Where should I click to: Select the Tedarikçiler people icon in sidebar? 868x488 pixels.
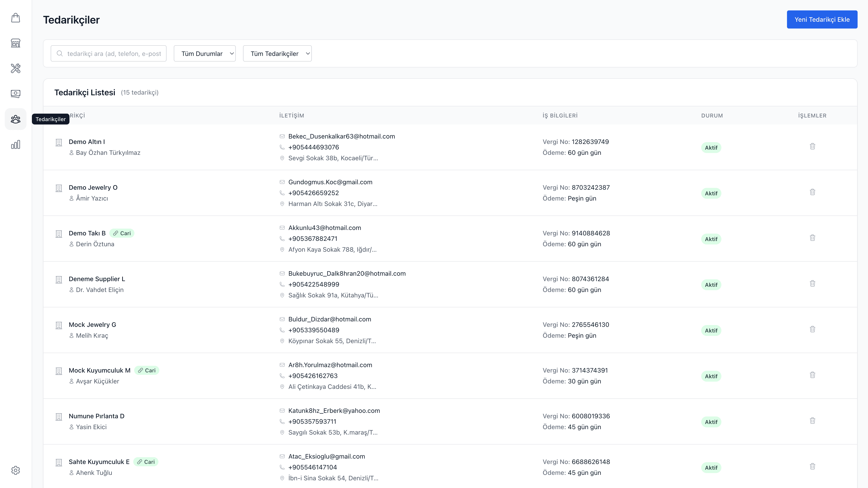click(15, 119)
